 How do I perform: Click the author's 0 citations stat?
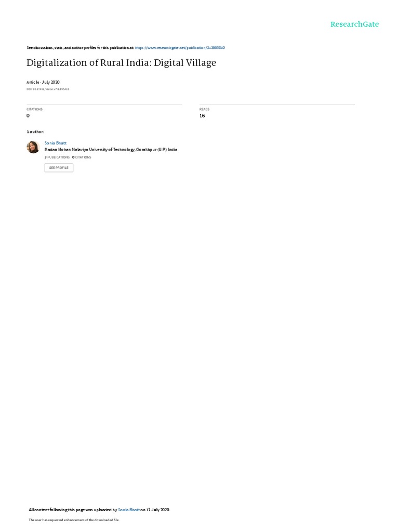click(82, 157)
